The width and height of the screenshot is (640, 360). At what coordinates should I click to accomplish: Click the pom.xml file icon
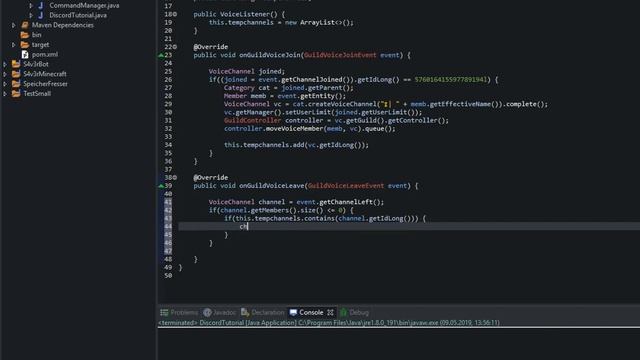click(25, 54)
